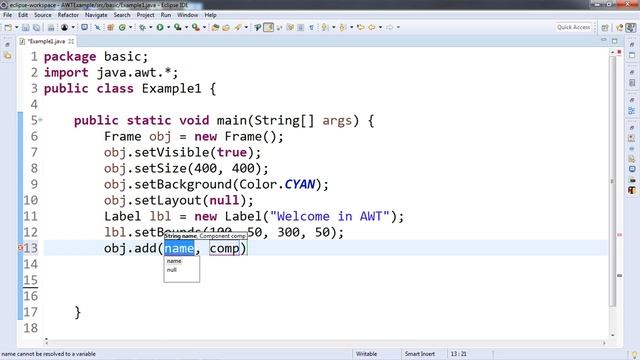Open the Run menu

coord(166,15)
